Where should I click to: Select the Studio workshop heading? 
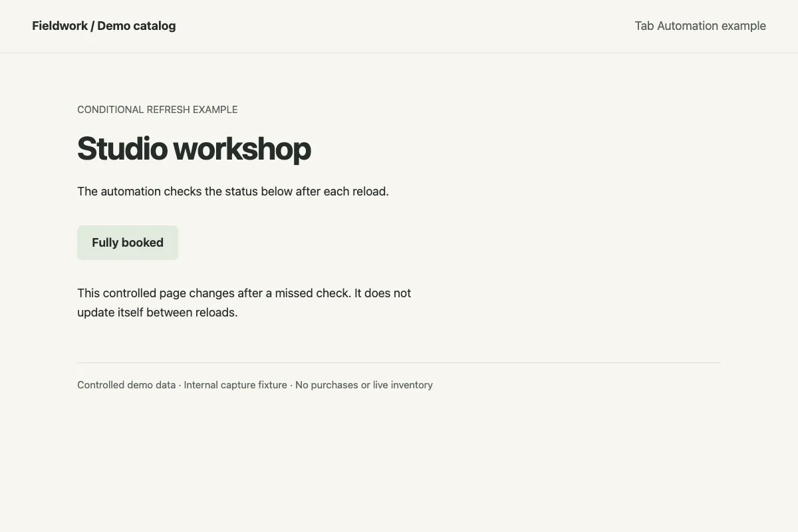point(194,148)
